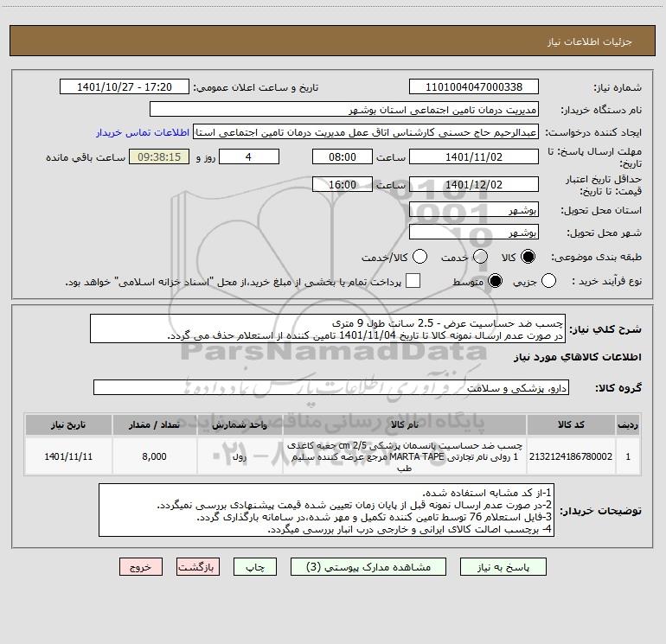Select the خدمت radio button
Viewport: 666px width, 644px height.
[x=480, y=257]
